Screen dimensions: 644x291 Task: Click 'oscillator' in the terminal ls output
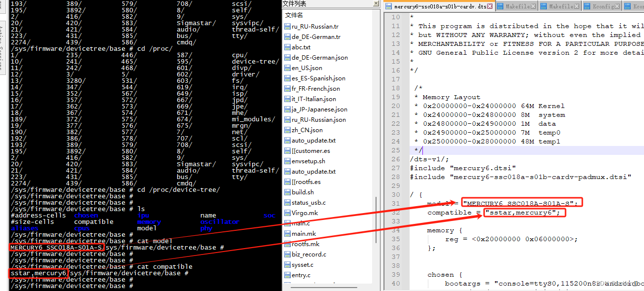tap(220, 222)
